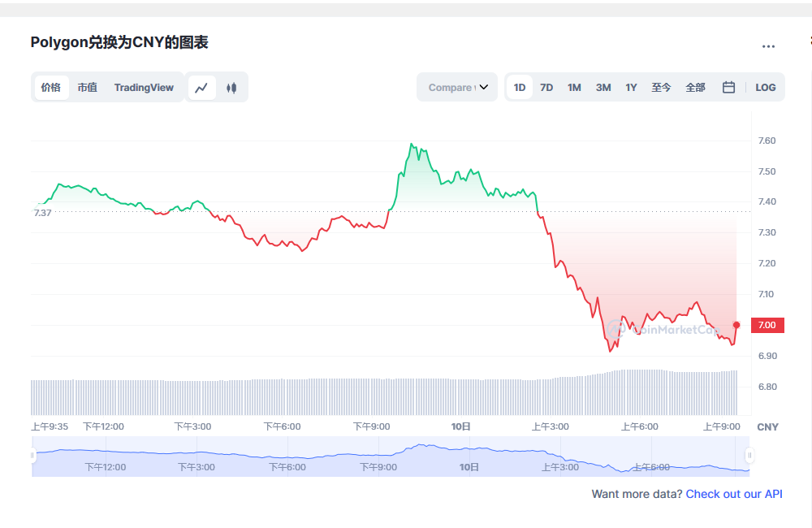This screenshot has height=528, width=812.
Task: Select the 1M time range
Action: [574, 88]
